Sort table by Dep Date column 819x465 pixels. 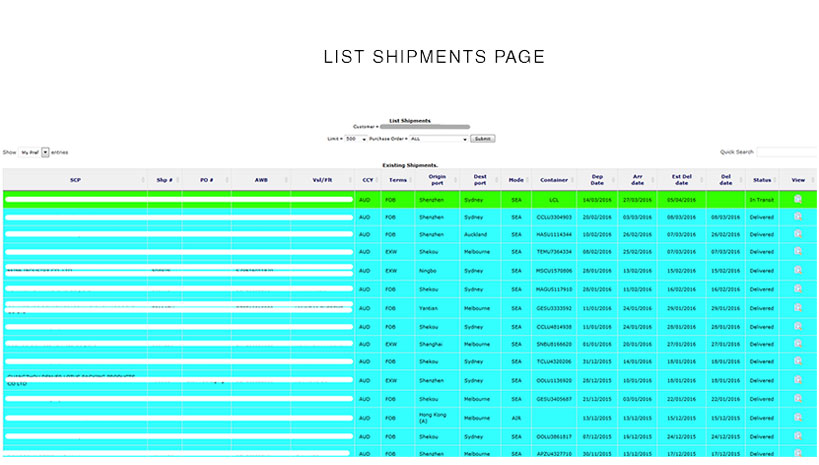pos(597,180)
